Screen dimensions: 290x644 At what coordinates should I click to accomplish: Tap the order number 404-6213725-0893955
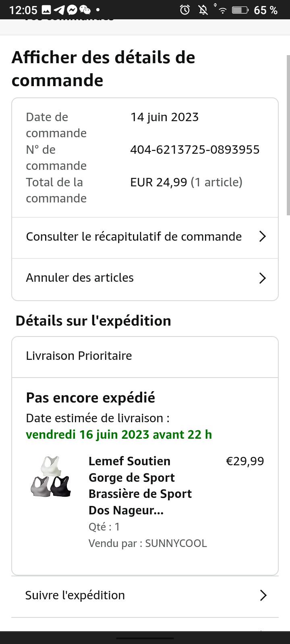pos(195,150)
